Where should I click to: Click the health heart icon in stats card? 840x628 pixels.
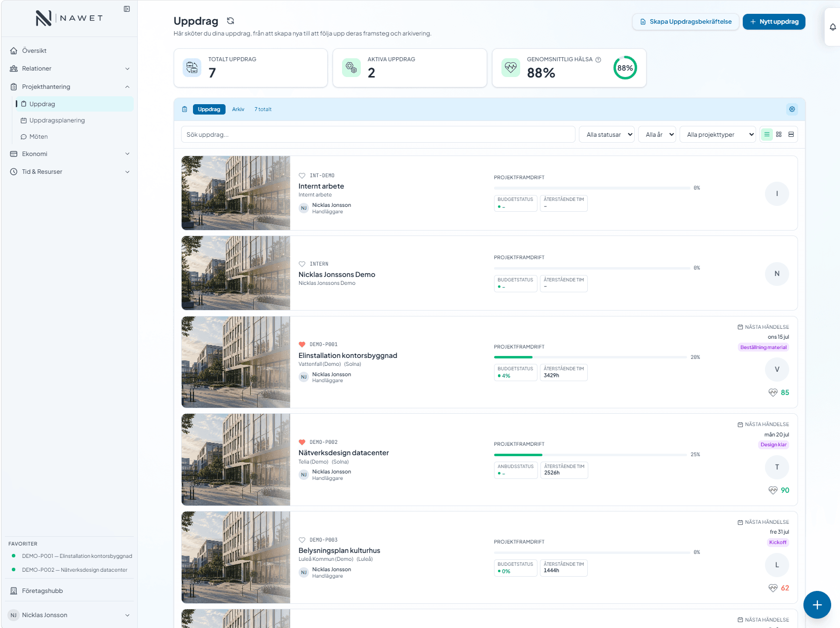[x=511, y=68]
